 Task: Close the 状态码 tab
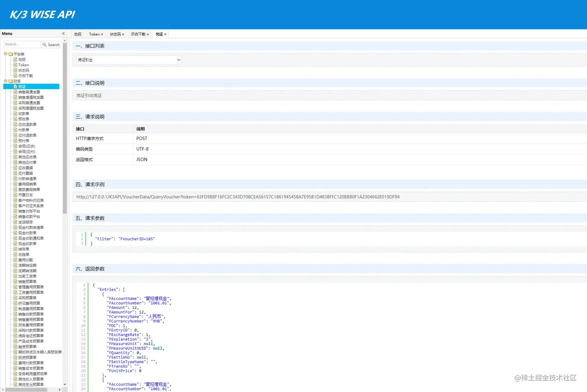(x=123, y=35)
